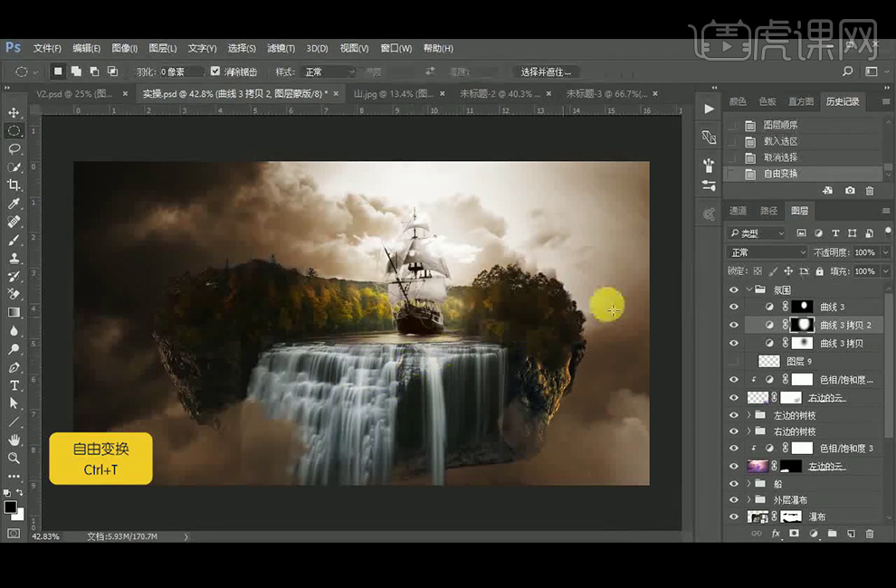Delete layer using trash icon in Layers panel
The image size is (896, 588).
869,534
